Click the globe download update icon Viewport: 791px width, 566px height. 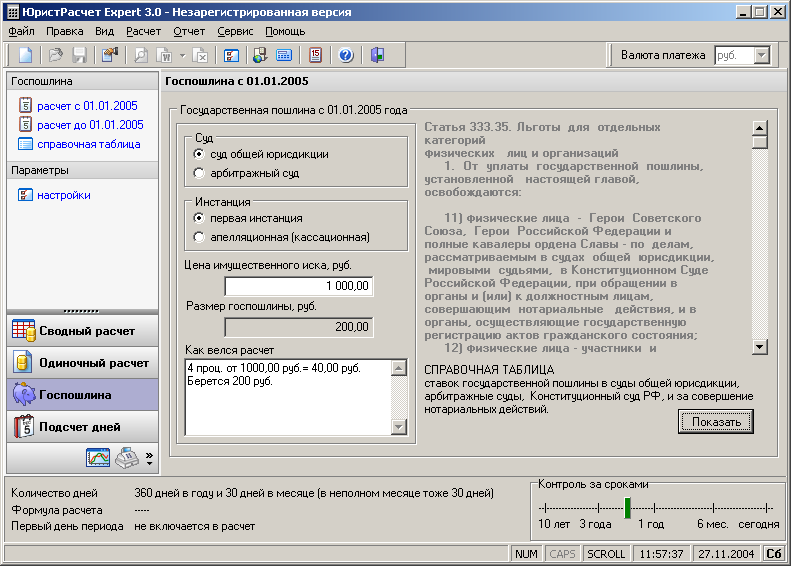[x=260, y=55]
